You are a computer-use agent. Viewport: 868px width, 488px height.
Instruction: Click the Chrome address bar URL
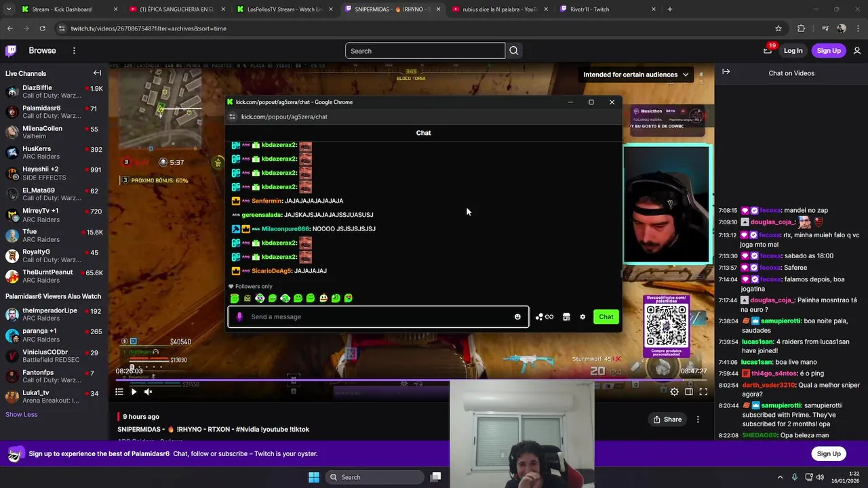tap(149, 28)
